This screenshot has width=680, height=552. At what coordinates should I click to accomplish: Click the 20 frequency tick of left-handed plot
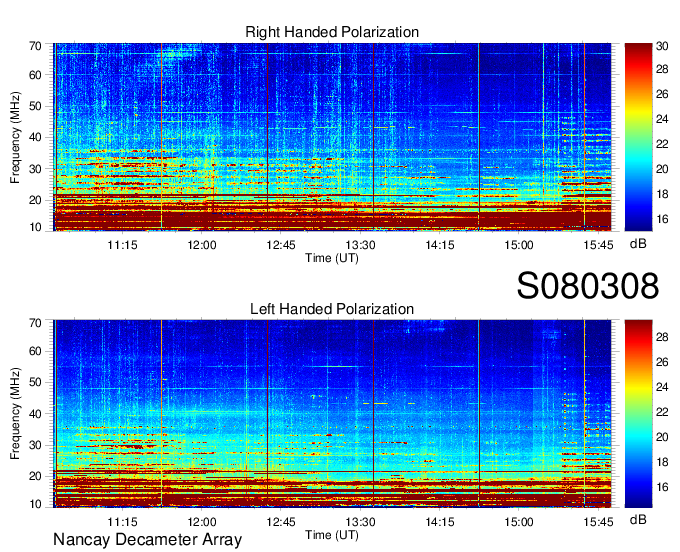(35, 476)
